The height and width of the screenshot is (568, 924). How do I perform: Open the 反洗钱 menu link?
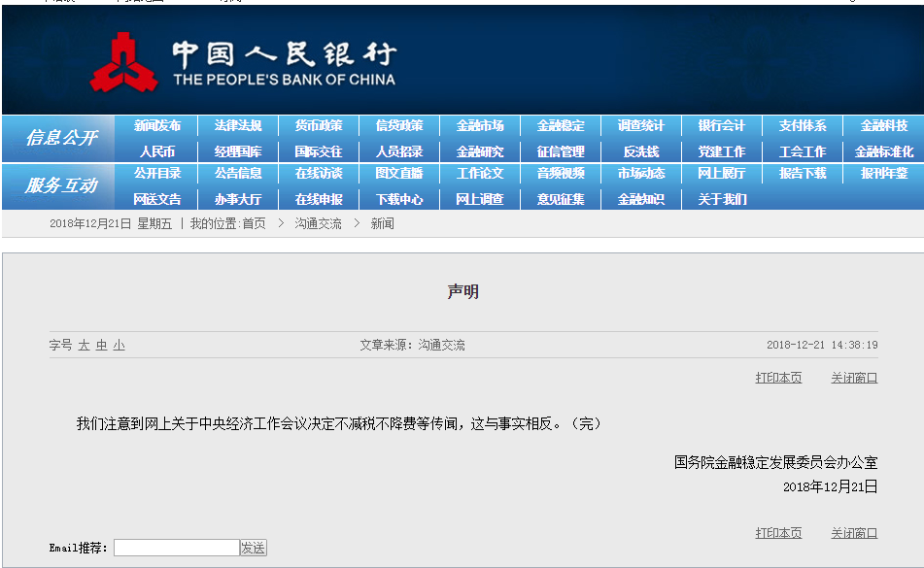(x=641, y=151)
